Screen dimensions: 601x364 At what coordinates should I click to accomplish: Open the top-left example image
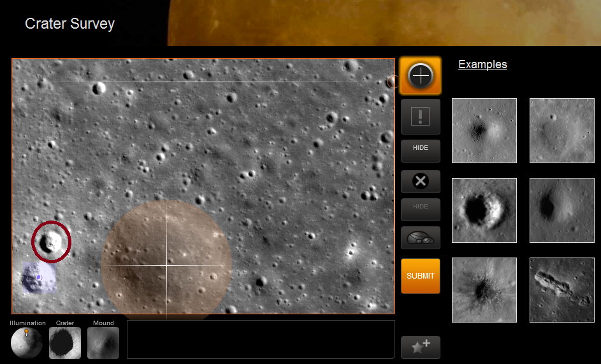(484, 131)
